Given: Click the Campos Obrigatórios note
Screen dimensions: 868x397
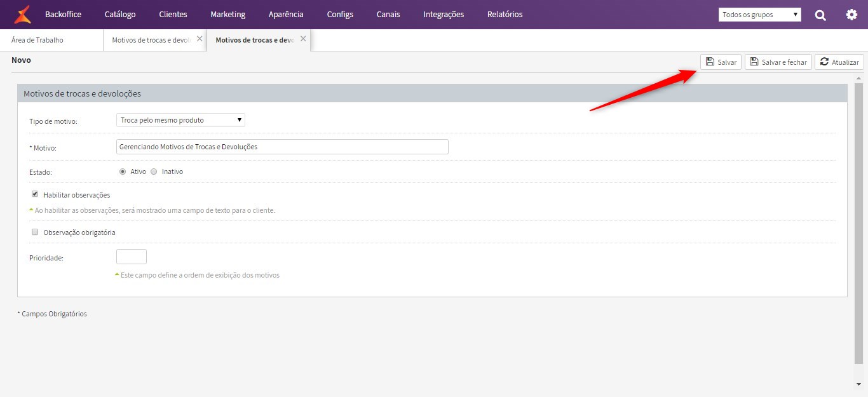Looking at the screenshot, I should pyautogui.click(x=52, y=314).
